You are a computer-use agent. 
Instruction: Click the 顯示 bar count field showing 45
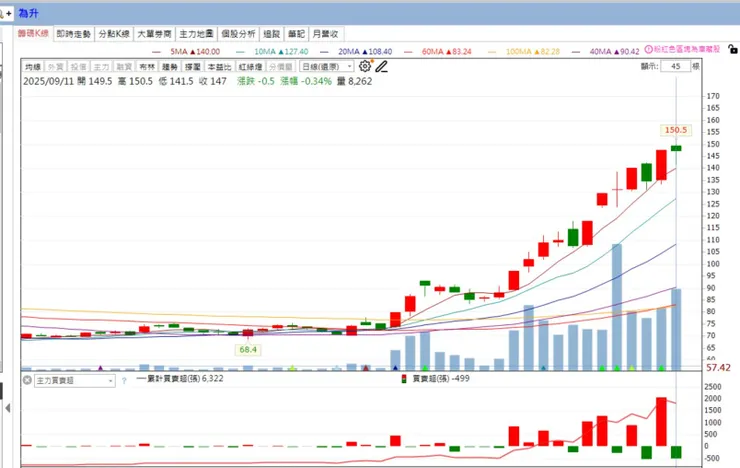click(676, 66)
